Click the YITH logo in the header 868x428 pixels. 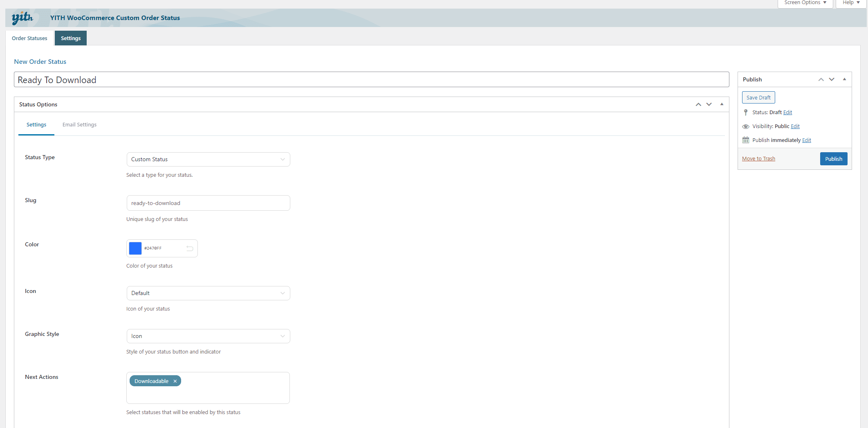point(22,18)
